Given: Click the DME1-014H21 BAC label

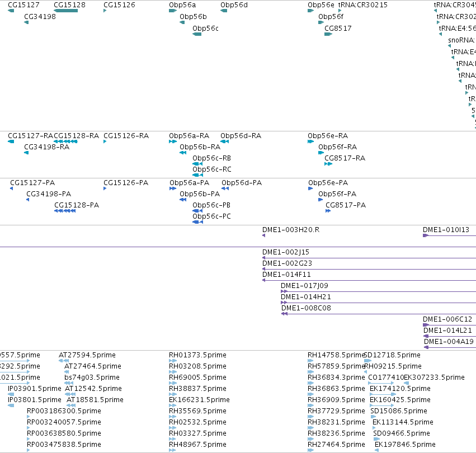Looking at the screenshot, I should (306, 297).
